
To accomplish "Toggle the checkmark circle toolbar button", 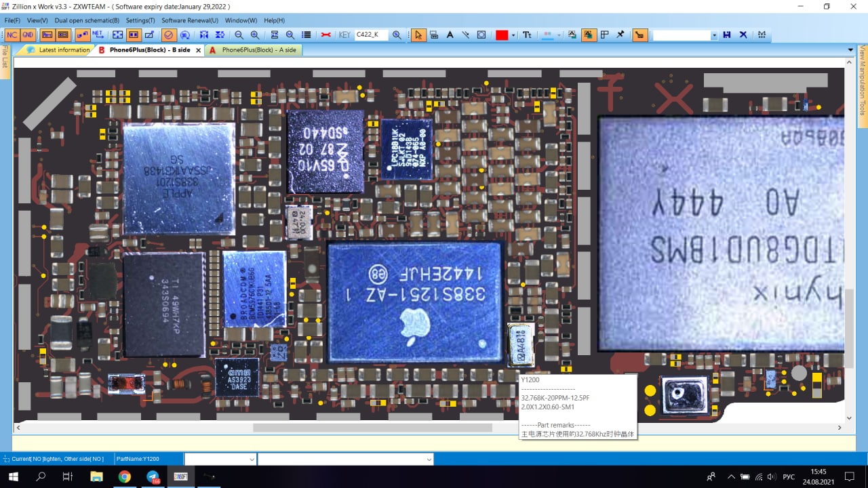I will [169, 35].
